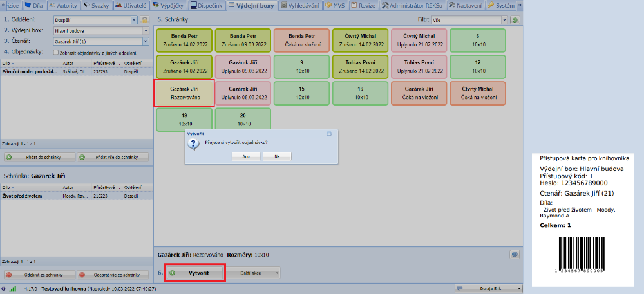Confirm order creation with Ano
Screen dimensions: 644x294
(x=246, y=156)
